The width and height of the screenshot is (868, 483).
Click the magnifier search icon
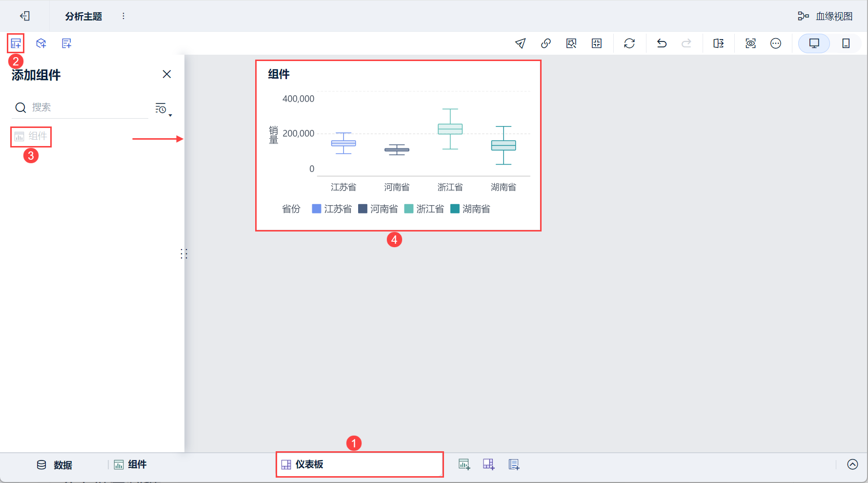coord(20,107)
